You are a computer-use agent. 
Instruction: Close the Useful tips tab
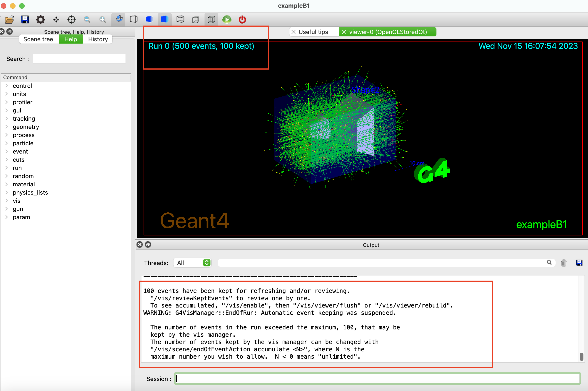pos(294,32)
